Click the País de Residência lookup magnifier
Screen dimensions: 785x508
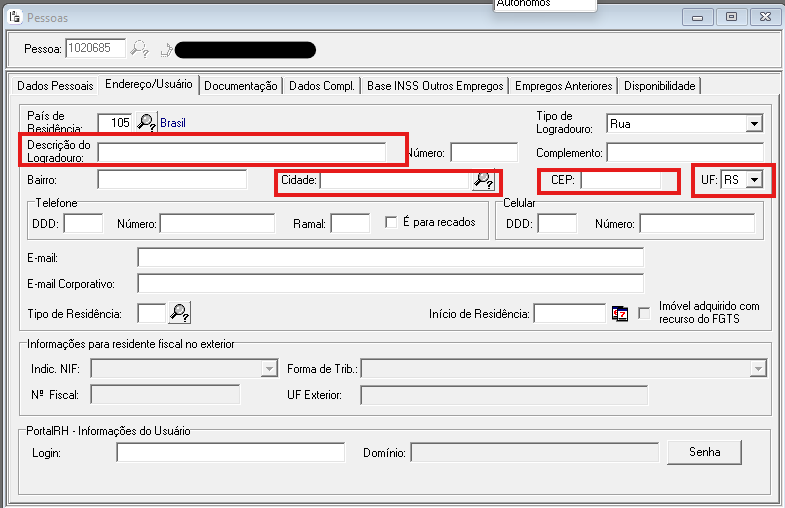click(147, 123)
